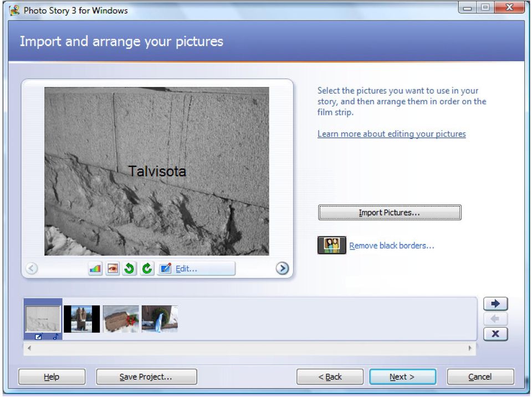The image size is (532, 397).
Task: Open the Remove black borders… link
Action: [x=392, y=246]
